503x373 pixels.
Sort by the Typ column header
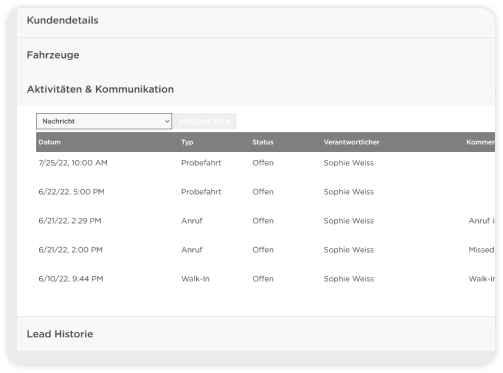click(187, 142)
